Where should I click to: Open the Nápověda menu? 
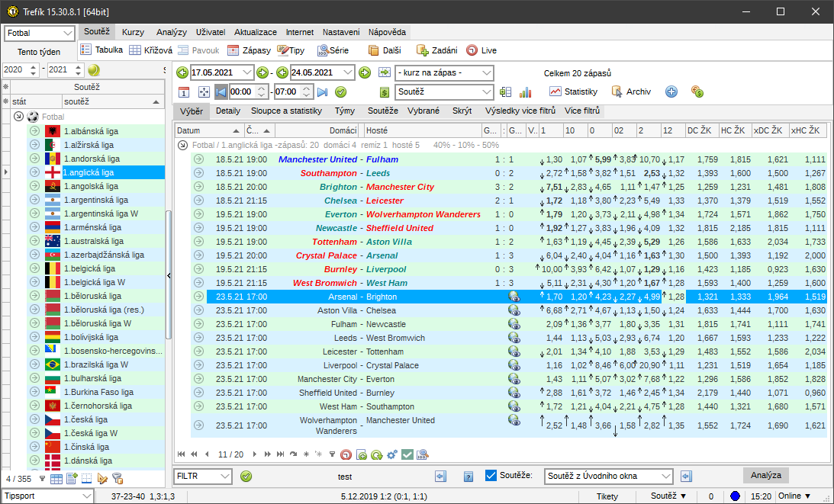click(387, 32)
